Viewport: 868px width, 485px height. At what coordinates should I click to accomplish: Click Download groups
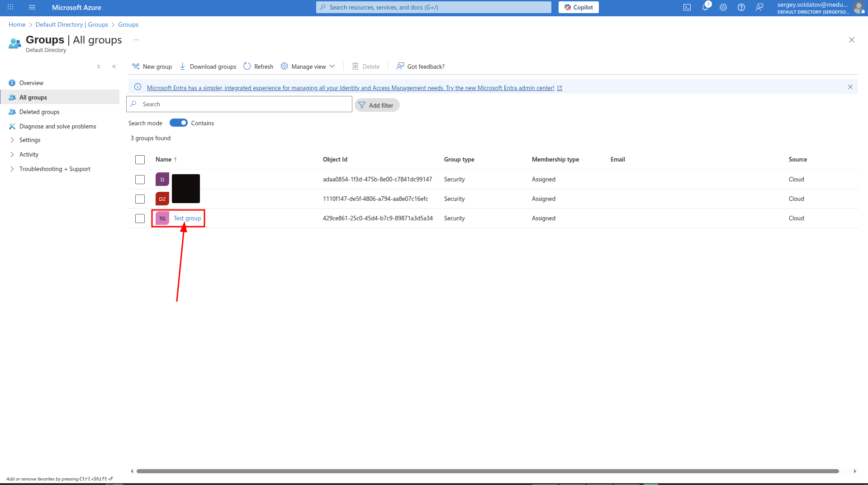pyautogui.click(x=208, y=67)
